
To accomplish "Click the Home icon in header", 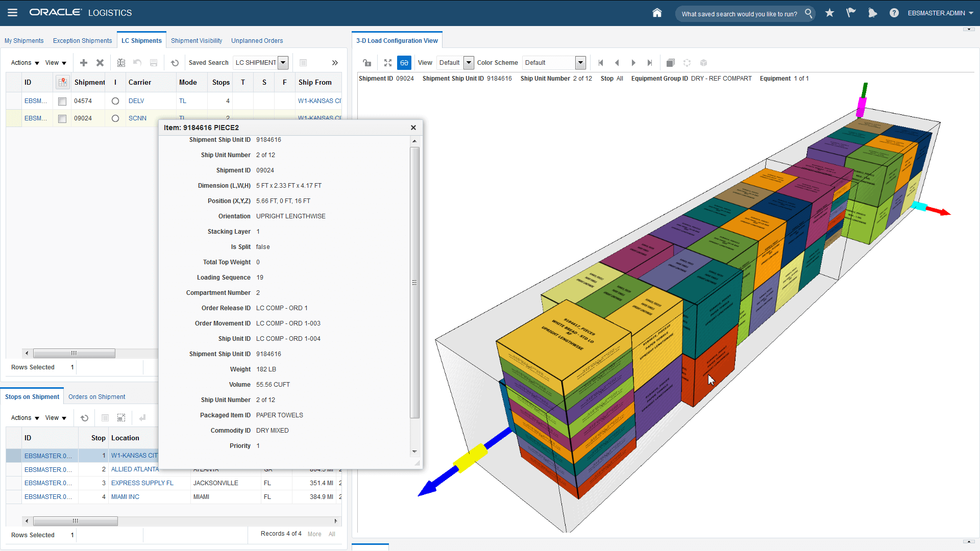I will (x=657, y=13).
